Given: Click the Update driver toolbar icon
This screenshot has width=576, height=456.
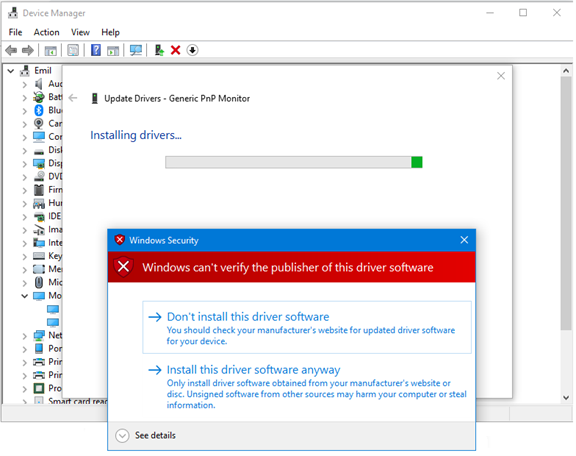Looking at the screenshot, I should 159,50.
